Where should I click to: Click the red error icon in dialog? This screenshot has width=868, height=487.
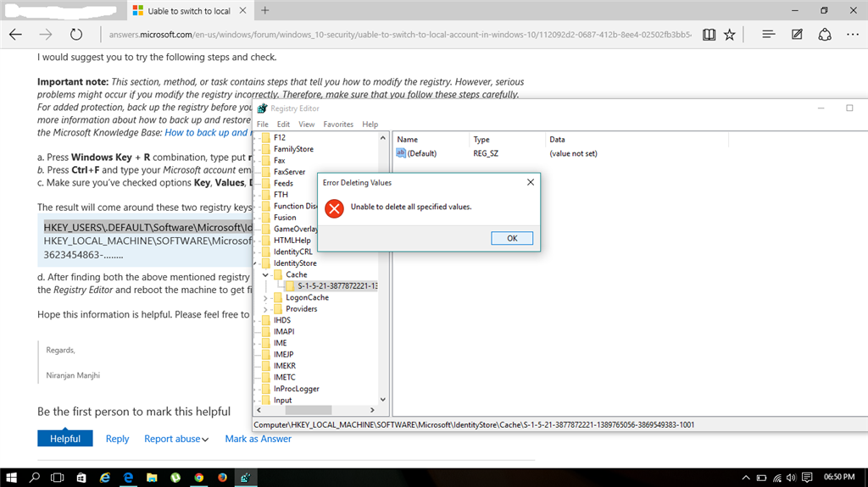coord(334,208)
